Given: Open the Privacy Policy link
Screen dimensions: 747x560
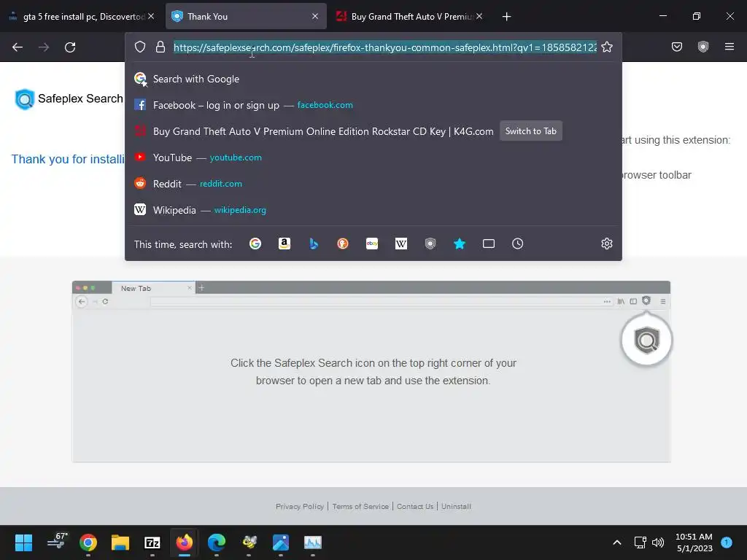Looking at the screenshot, I should (x=300, y=506).
